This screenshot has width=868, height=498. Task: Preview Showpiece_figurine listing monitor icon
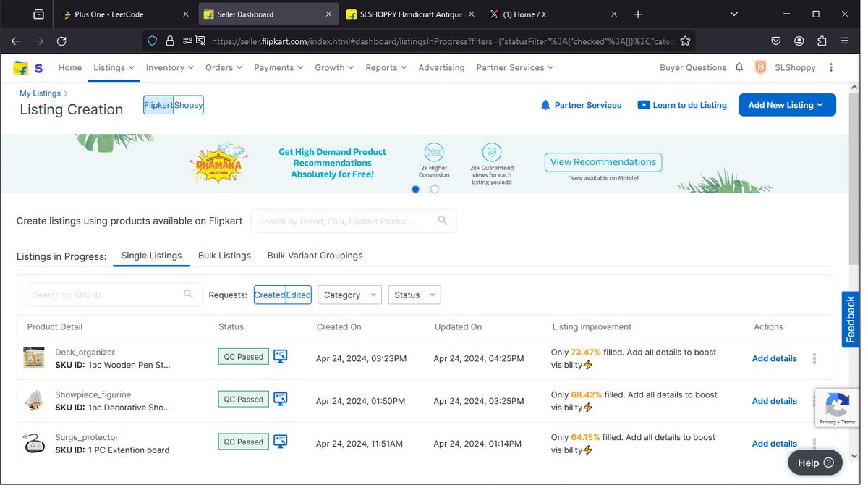[x=281, y=399]
